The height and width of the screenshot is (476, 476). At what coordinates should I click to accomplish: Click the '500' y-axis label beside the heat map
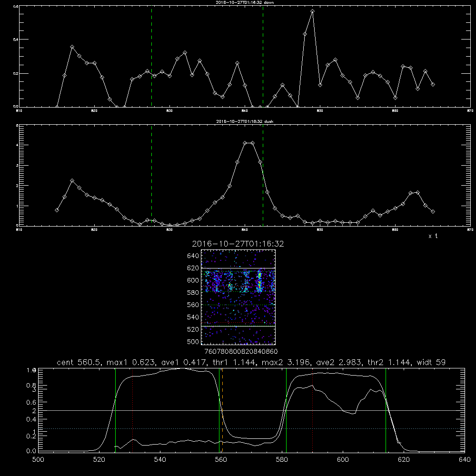pyautogui.click(x=193, y=341)
